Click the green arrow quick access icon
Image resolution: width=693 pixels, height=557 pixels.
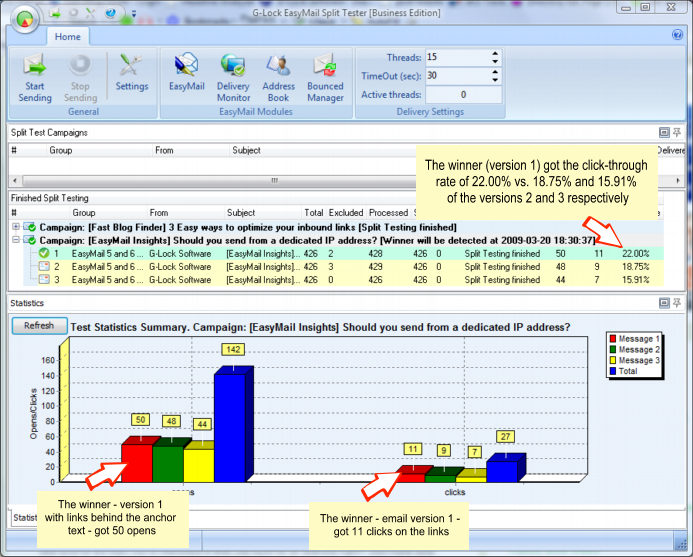tap(55, 13)
